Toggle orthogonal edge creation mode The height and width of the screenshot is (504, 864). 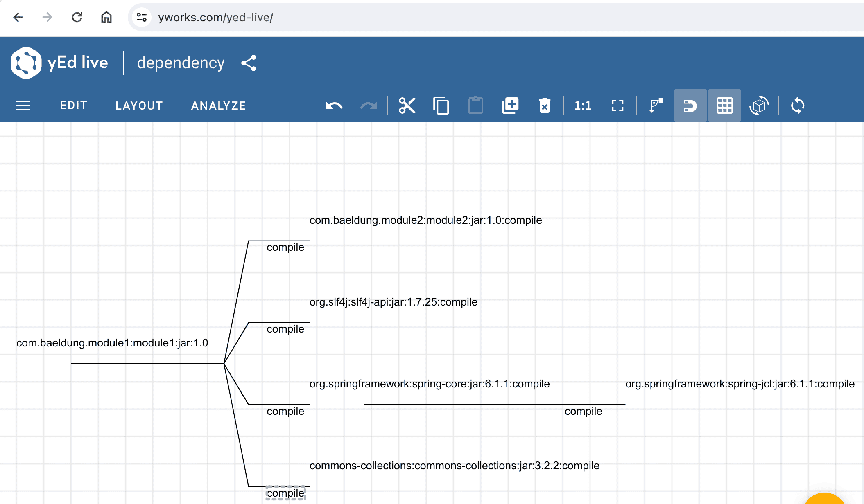pos(656,106)
